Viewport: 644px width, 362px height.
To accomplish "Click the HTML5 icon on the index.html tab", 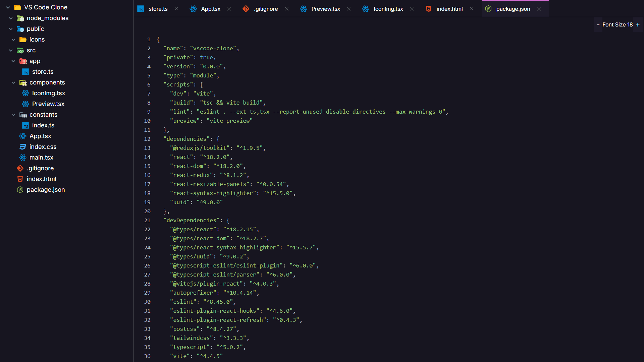I will tap(429, 9).
